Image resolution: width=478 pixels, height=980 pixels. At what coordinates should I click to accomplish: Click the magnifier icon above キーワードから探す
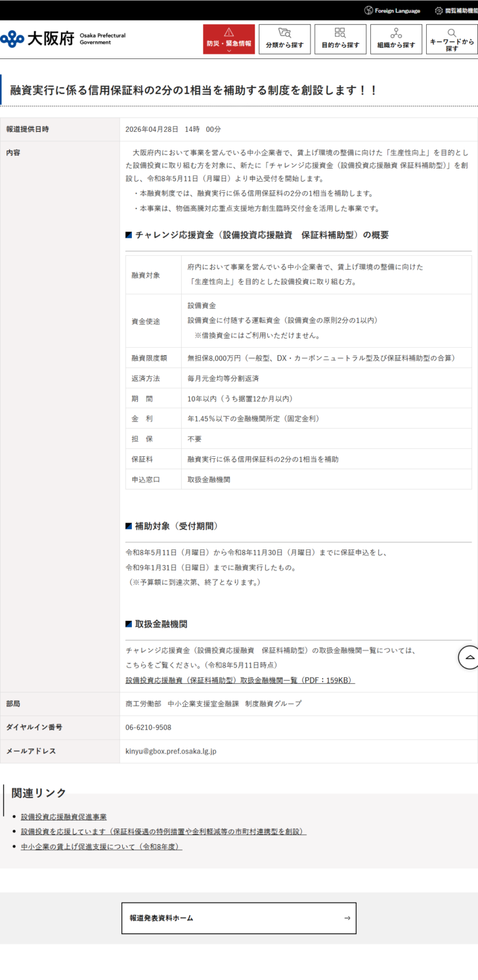452,32
